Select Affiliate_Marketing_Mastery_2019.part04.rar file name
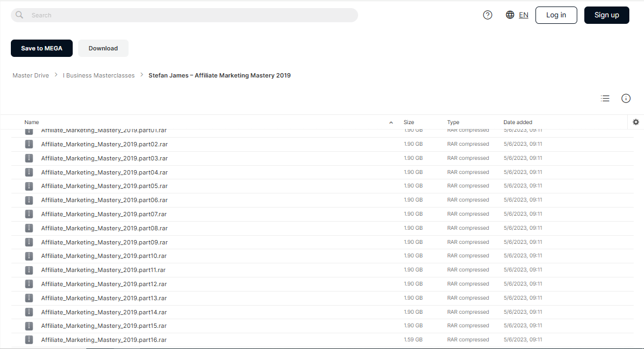Image resolution: width=644 pixels, height=349 pixels. coord(104,172)
